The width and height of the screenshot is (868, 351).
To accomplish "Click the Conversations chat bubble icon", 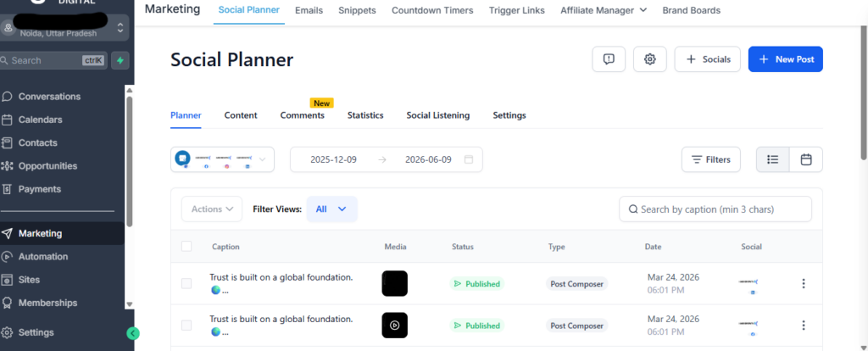I will pyautogui.click(x=7, y=97).
